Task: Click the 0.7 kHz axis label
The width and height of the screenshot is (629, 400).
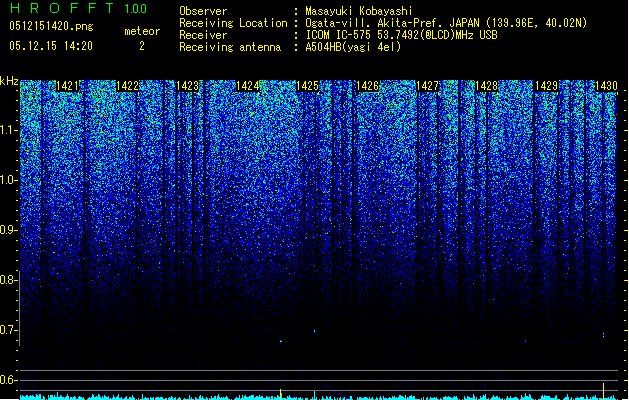Action: (x=9, y=330)
